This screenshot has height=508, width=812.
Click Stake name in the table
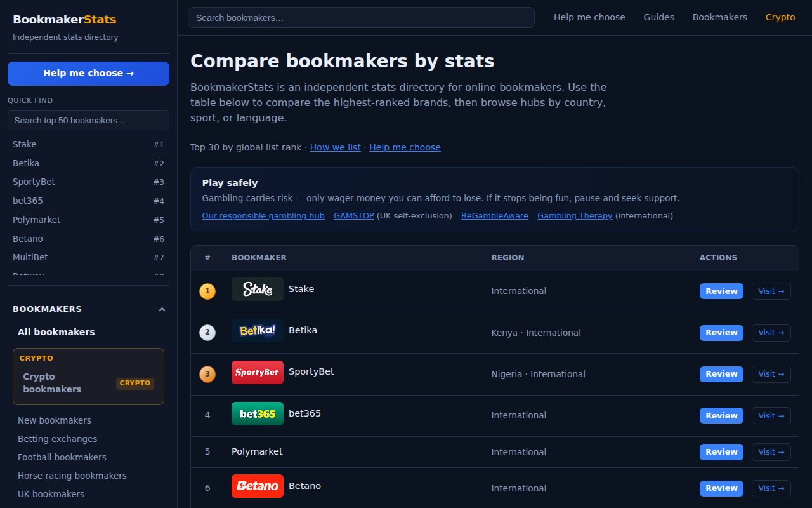301,289
